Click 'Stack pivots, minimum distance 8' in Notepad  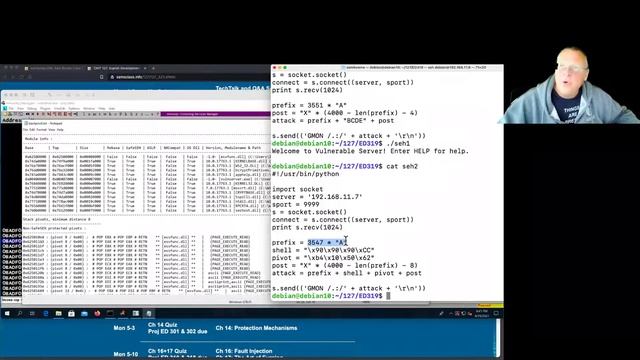(57, 220)
